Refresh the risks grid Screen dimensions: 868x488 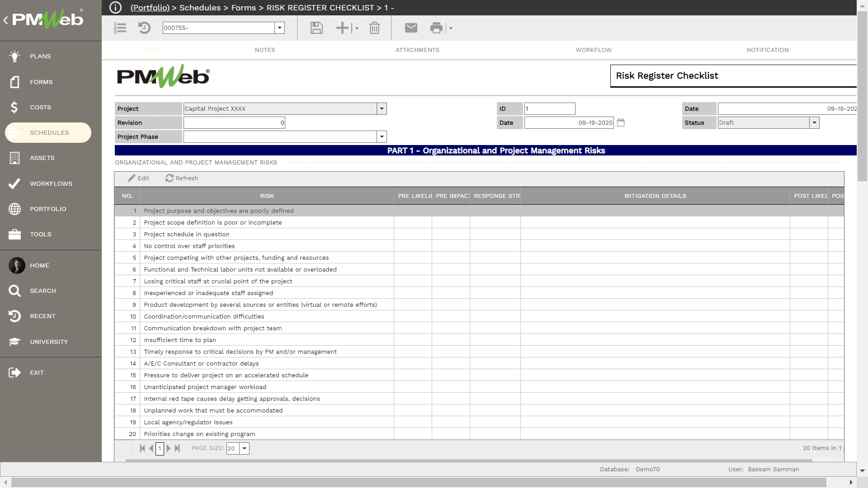pyautogui.click(x=181, y=178)
